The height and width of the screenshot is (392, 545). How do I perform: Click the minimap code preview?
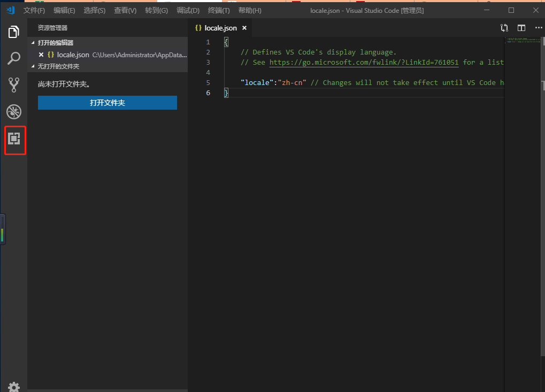pos(523,40)
